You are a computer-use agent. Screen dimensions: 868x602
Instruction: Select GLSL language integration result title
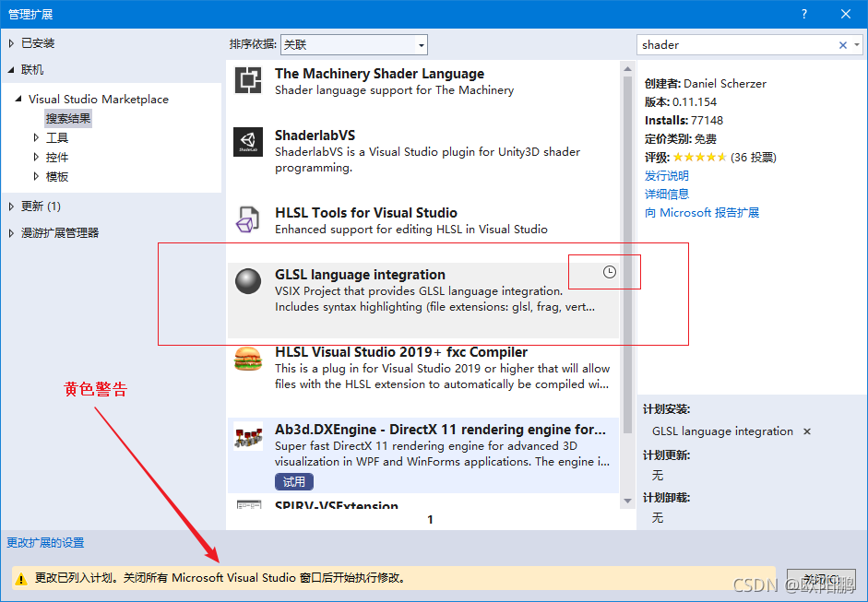(360, 275)
